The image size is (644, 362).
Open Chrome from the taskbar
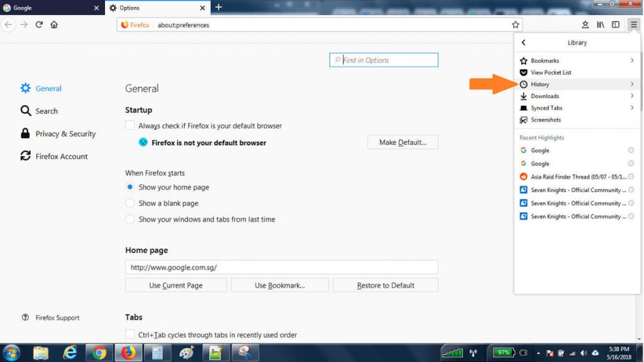(99, 353)
